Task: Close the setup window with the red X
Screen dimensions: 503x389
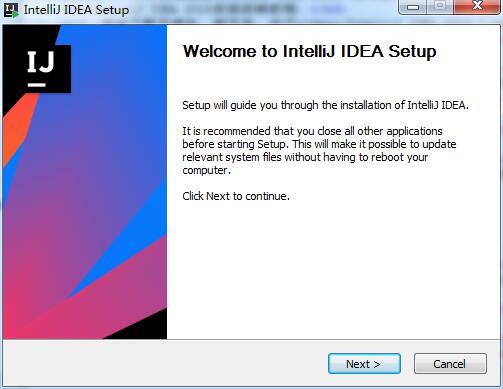Action: [477, 7]
